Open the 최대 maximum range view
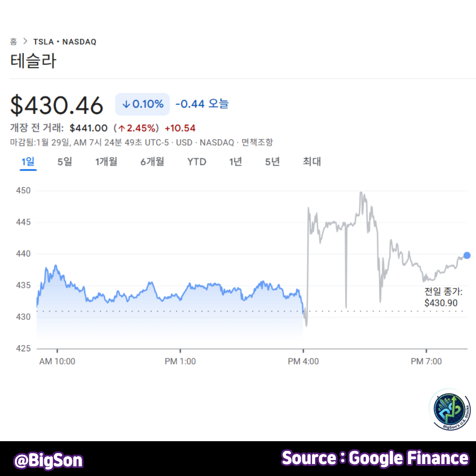The image size is (476, 476). pos(311,162)
